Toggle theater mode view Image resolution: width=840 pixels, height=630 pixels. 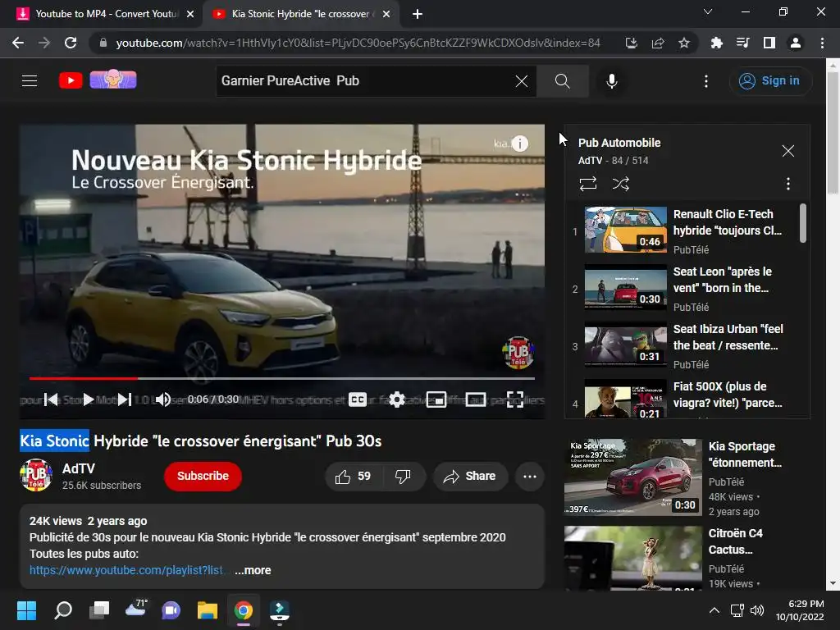pos(476,399)
